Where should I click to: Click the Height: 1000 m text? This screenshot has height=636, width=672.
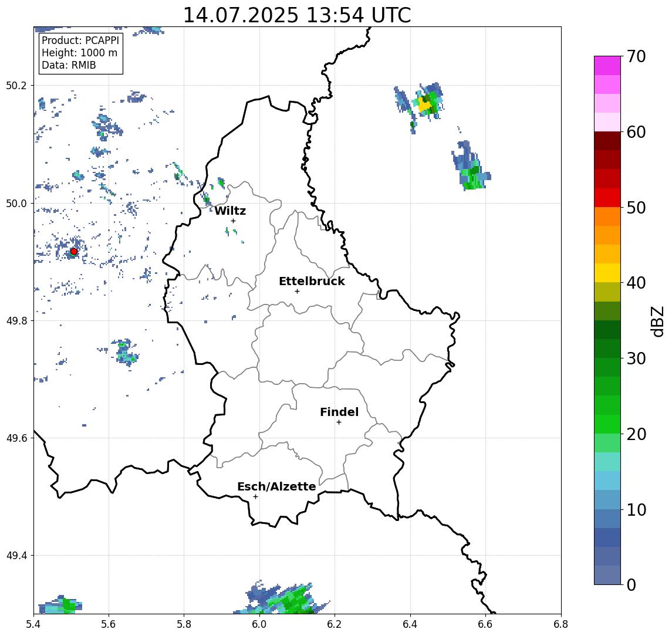tap(79, 53)
